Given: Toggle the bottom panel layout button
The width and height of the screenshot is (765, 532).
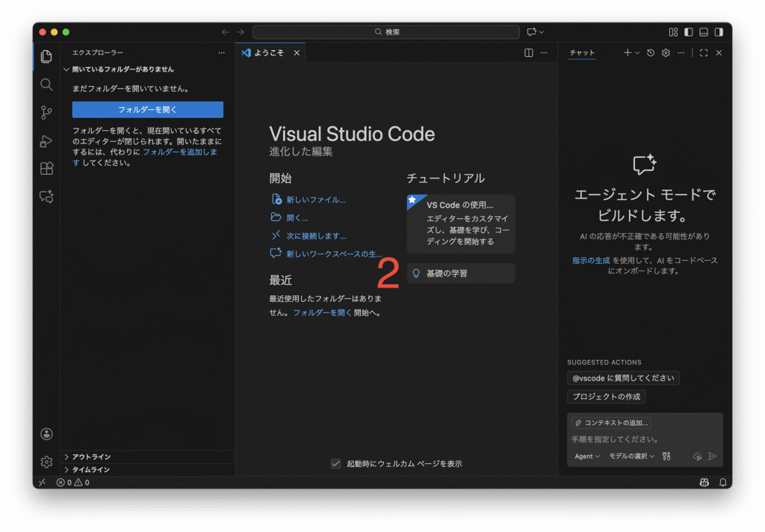Looking at the screenshot, I should click(x=703, y=32).
